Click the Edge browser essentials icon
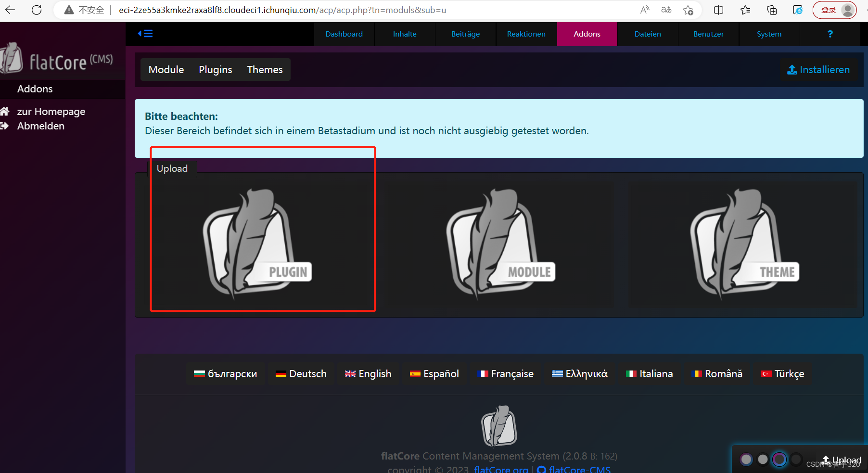The height and width of the screenshot is (473, 868). [x=798, y=10]
